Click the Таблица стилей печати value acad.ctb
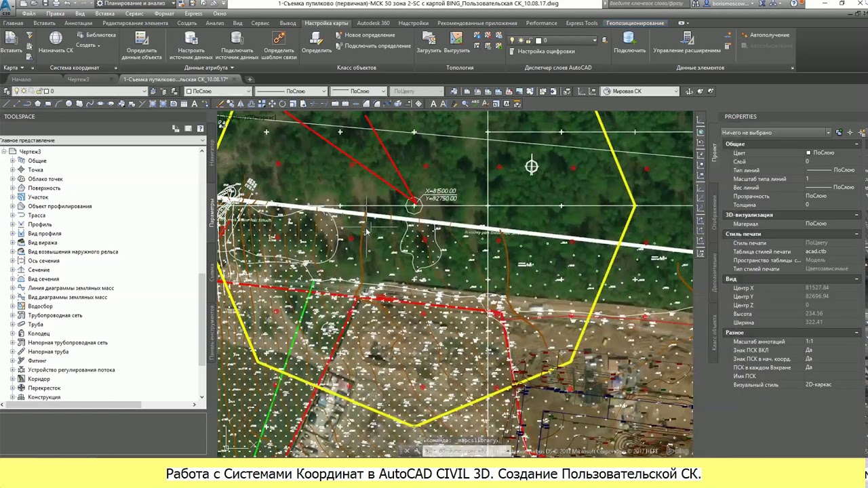The width and height of the screenshot is (868, 488). point(816,251)
